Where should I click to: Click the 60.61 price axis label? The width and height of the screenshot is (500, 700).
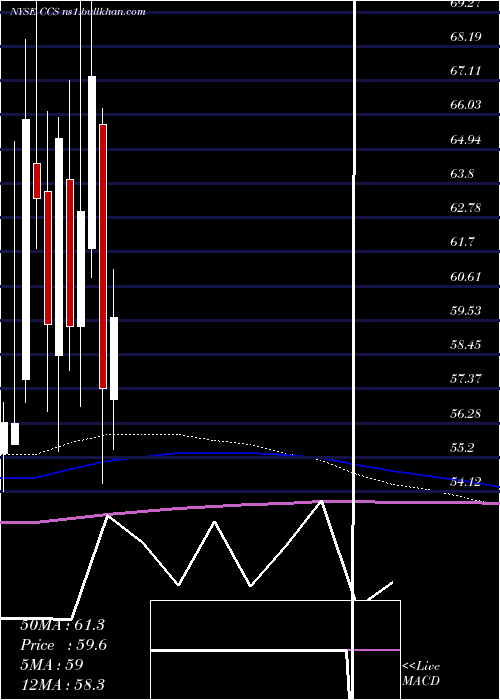click(x=466, y=276)
